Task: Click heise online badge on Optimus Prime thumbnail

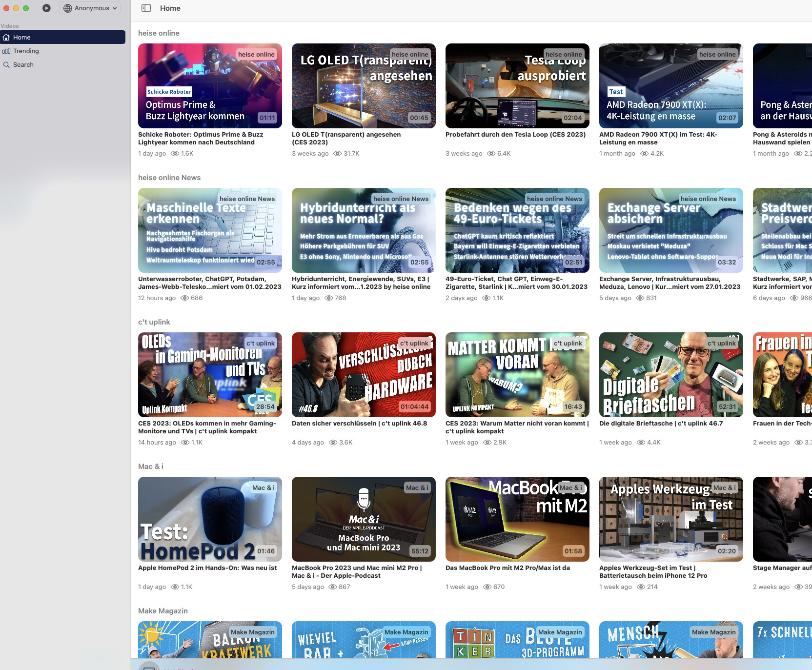Action: pos(256,54)
